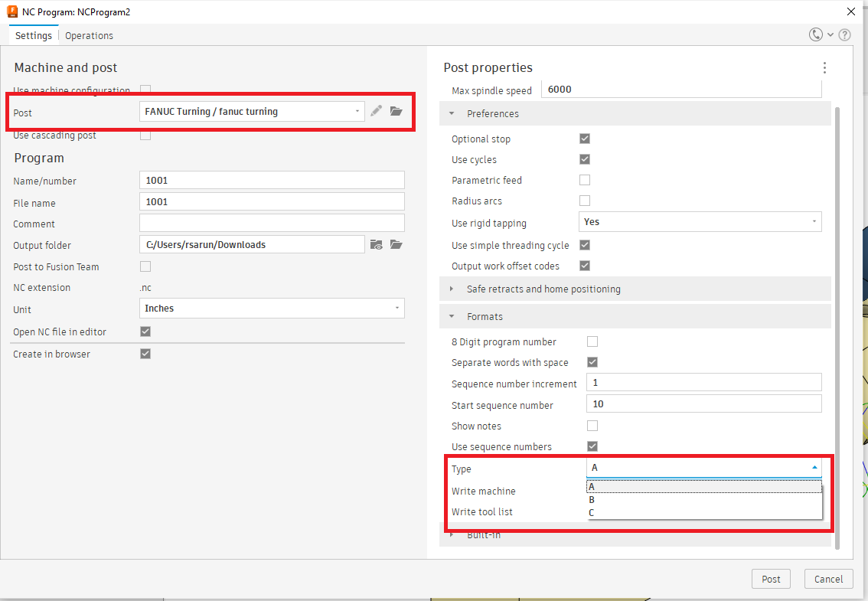Switch to the Operations tab
The height and width of the screenshot is (601, 868).
89,36
